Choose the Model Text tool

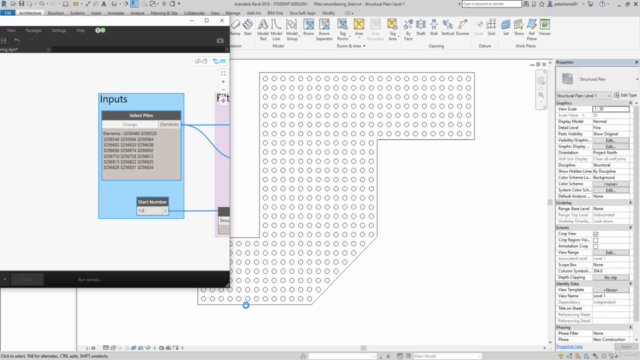(263, 29)
